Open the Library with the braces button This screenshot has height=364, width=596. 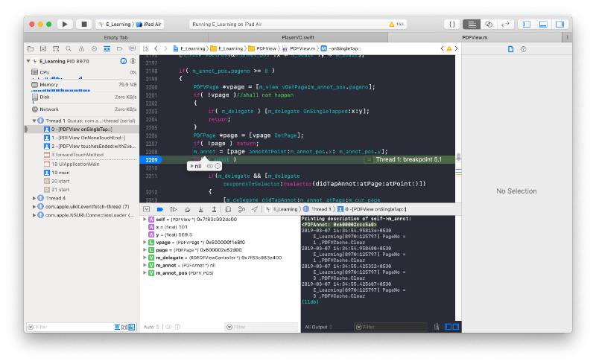(x=451, y=24)
